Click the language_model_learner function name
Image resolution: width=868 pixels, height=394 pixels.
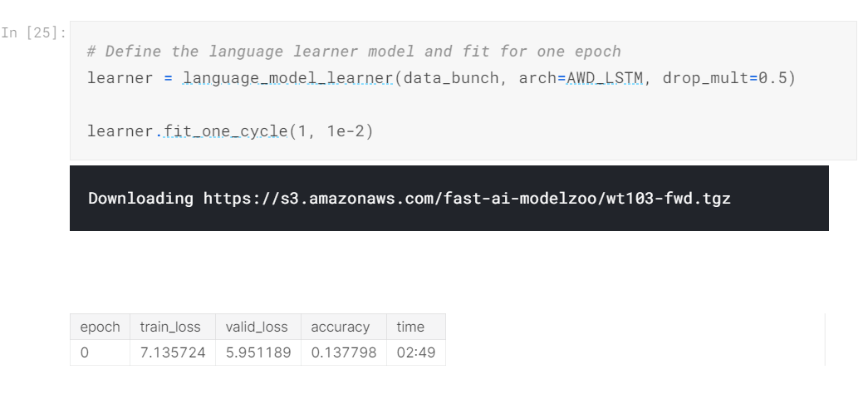pos(288,79)
